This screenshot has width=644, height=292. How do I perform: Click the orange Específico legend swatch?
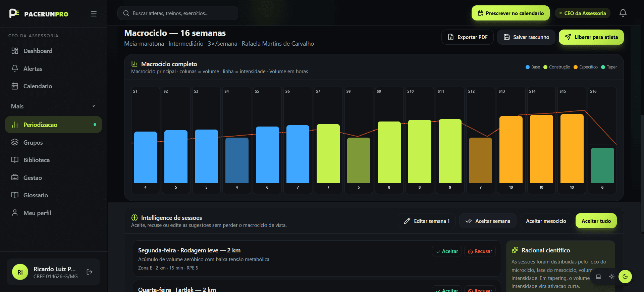(576, 67)
